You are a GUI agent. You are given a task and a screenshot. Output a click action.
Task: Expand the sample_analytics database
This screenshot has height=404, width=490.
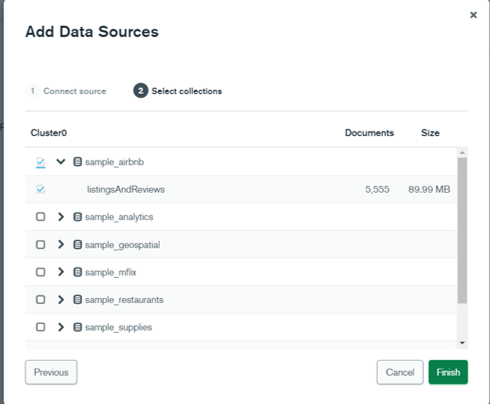coord(61,217)
